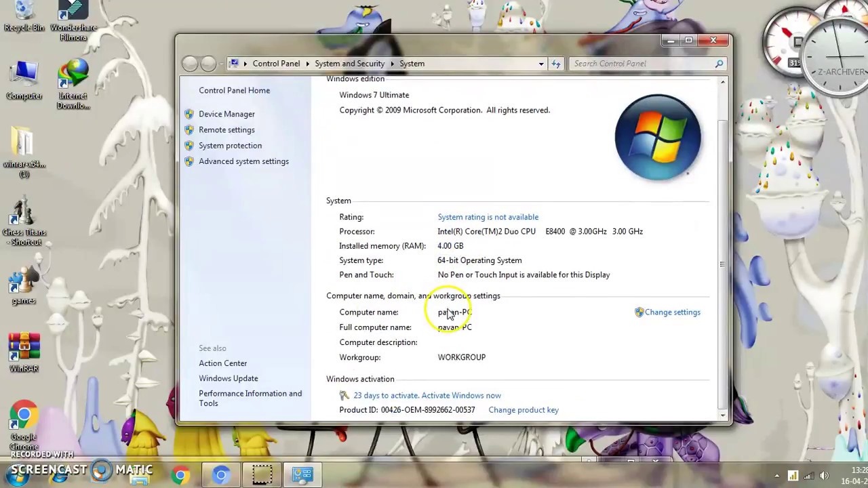Click the address bar refresh button
The height and width of the screenshot is (488, 868).
click(x=556, y=64)
